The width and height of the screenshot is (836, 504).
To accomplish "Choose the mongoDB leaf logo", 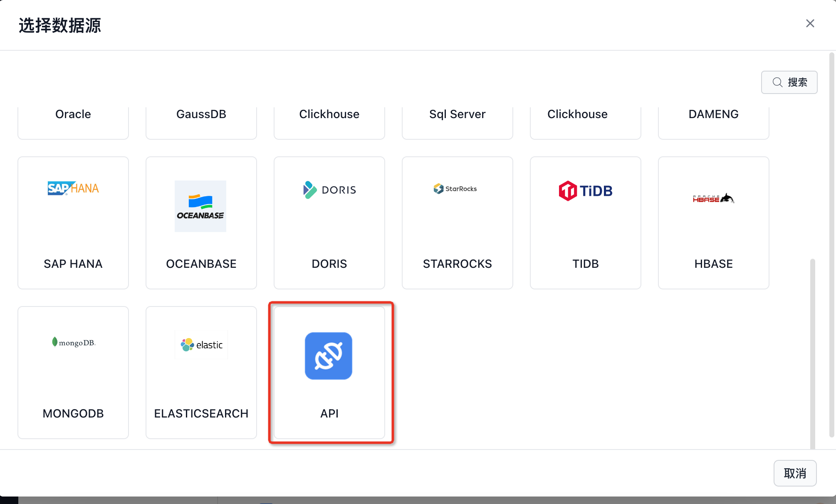I will coord(55,342).
